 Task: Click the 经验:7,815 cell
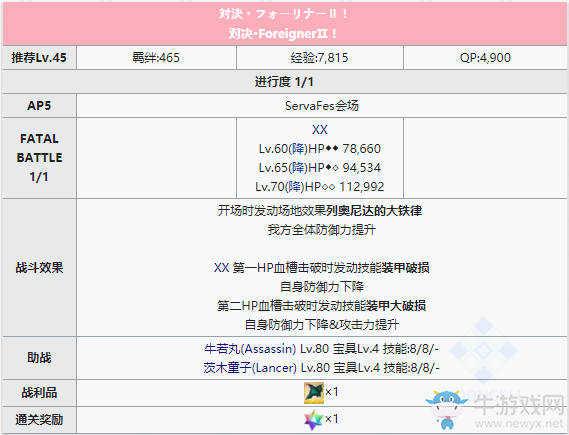320,58
